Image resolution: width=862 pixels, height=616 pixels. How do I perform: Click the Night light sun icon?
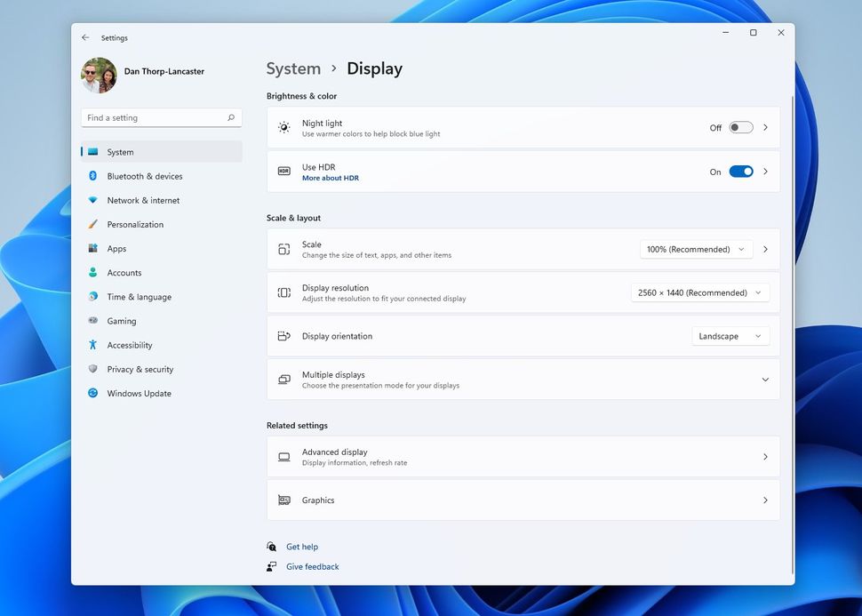tap(283, 128)
